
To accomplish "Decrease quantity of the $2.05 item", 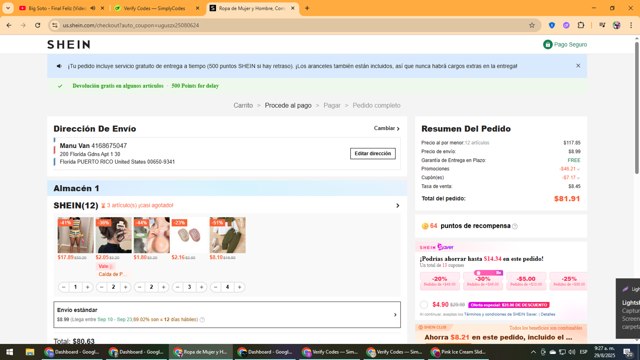I will 102,287.
